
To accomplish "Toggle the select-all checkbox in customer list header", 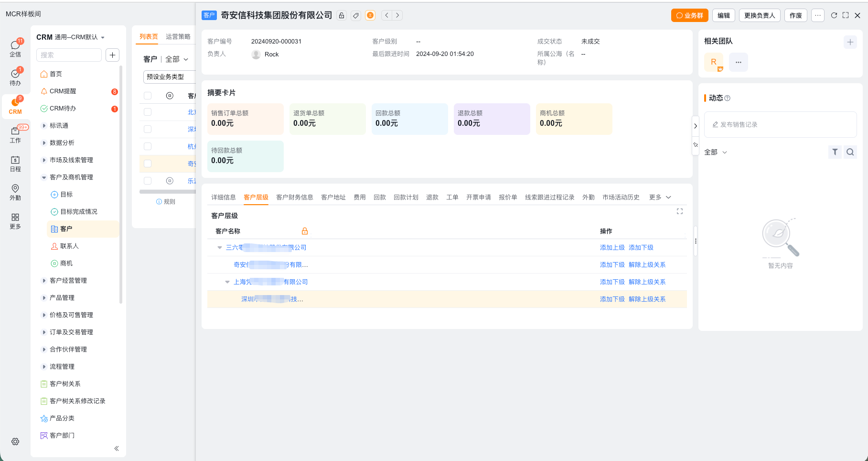I will (148, 96).
